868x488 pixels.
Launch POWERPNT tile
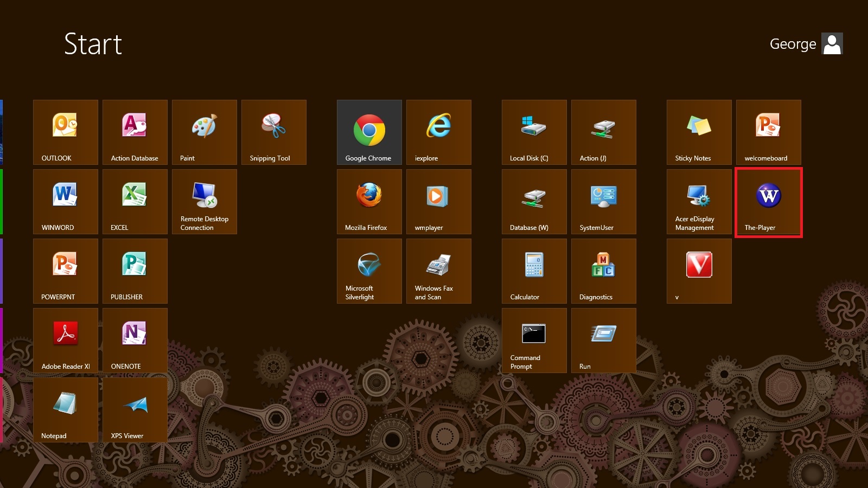66,271
